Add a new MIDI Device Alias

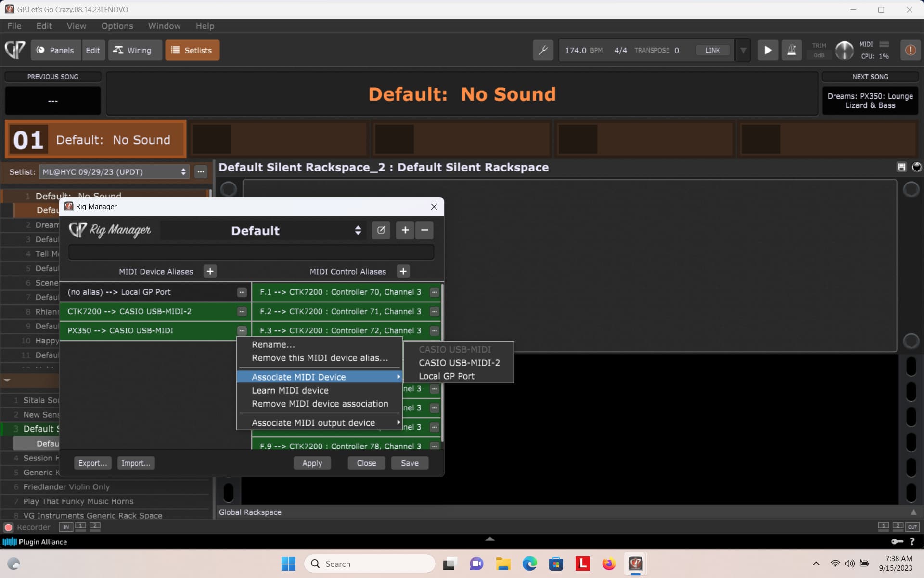[210, 271]
